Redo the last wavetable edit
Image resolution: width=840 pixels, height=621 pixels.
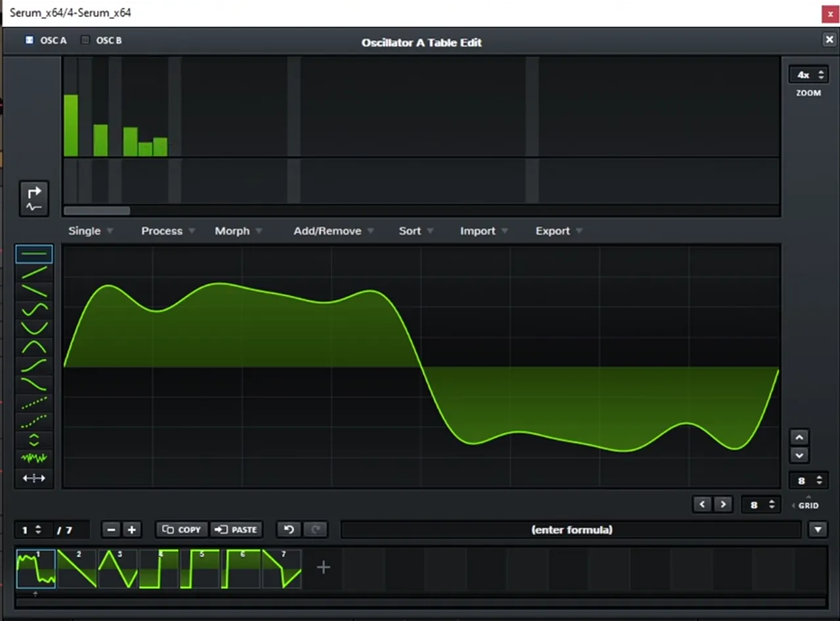pyautogui.click(x=316, y=530)
